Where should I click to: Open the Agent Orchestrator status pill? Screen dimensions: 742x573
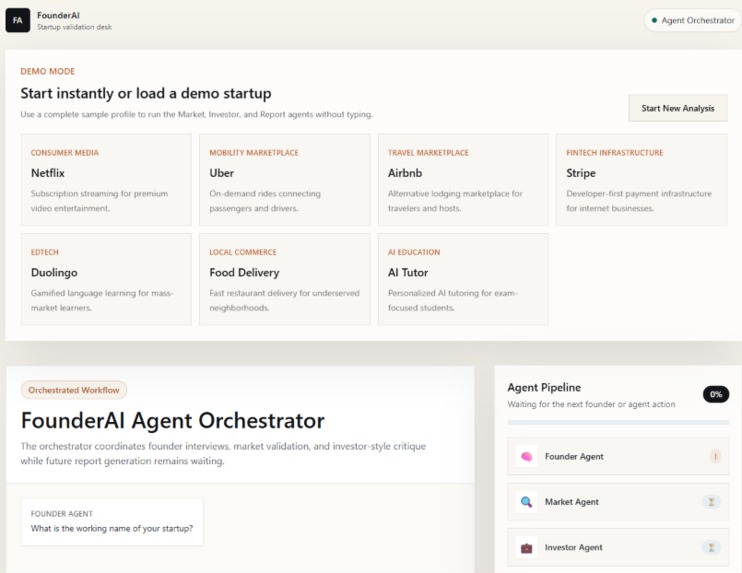pyautogui.click(x=693, y=20)
